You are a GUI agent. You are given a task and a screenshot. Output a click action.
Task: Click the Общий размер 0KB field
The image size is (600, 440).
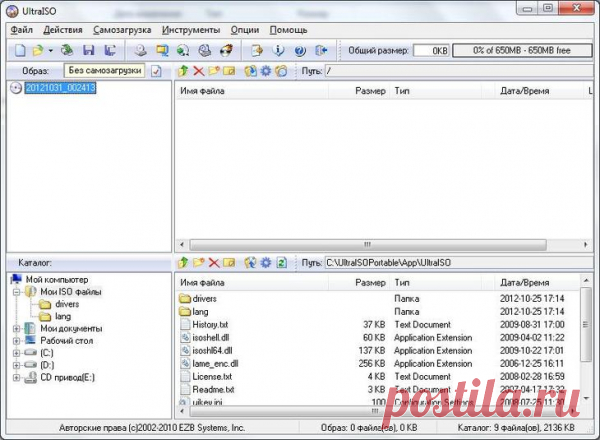[431, 51]
